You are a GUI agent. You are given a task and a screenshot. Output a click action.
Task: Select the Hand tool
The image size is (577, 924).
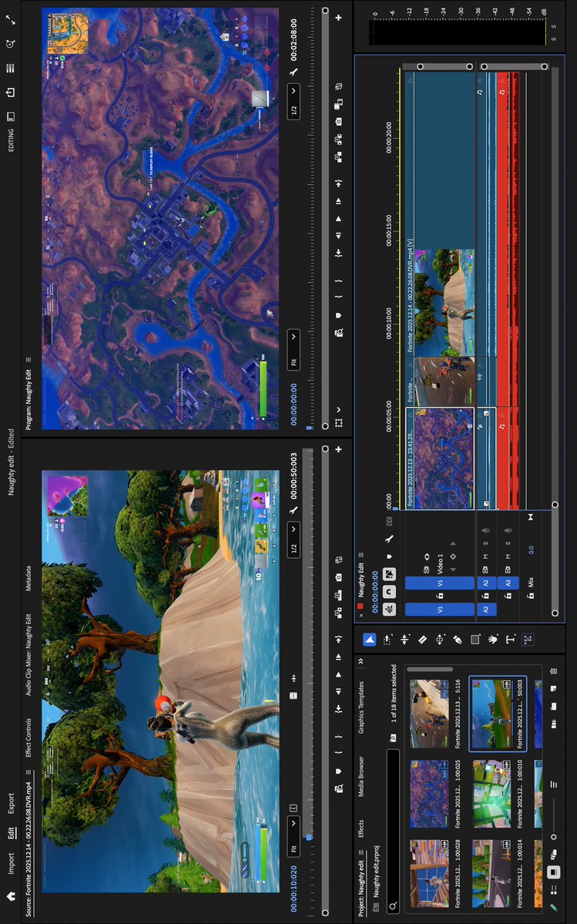tap(493, 639)
